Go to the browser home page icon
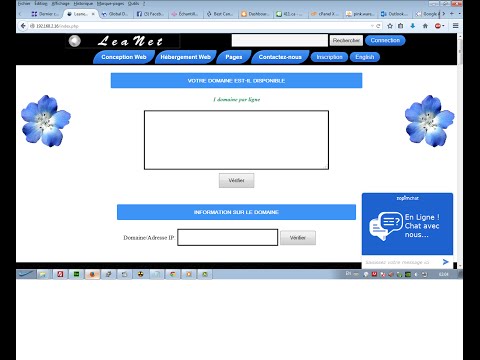This screenshot has height=360, width=480. 425,26
